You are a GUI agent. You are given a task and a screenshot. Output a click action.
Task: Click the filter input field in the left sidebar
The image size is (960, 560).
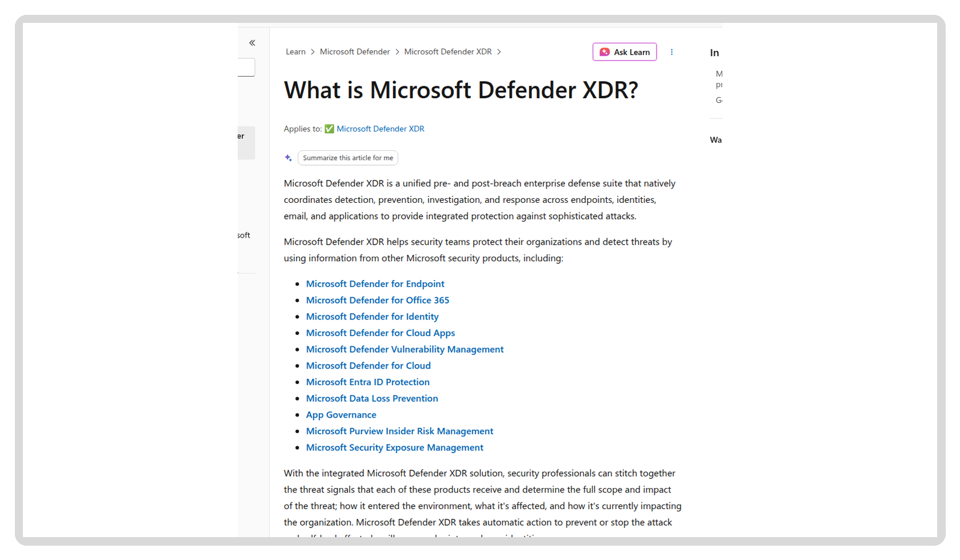click(246, 67)
